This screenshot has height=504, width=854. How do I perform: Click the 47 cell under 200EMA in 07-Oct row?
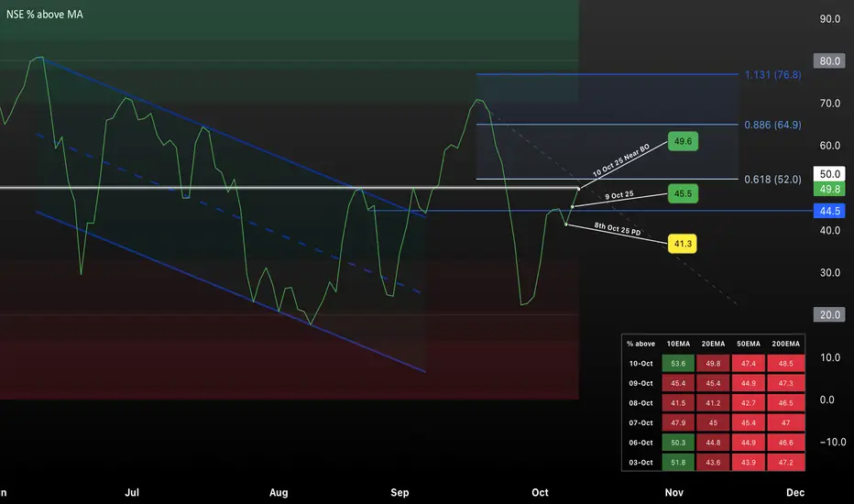tap(785, 422)
